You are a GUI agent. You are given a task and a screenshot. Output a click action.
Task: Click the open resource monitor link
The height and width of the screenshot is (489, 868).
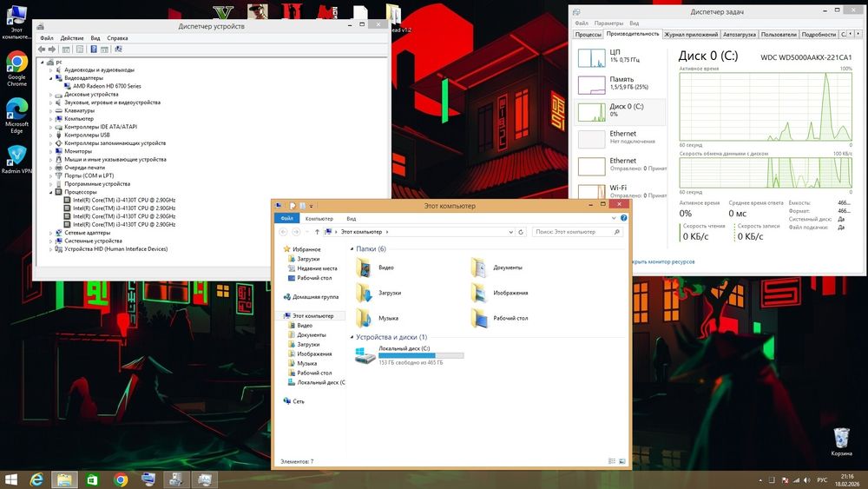click(x=664, y=261)
